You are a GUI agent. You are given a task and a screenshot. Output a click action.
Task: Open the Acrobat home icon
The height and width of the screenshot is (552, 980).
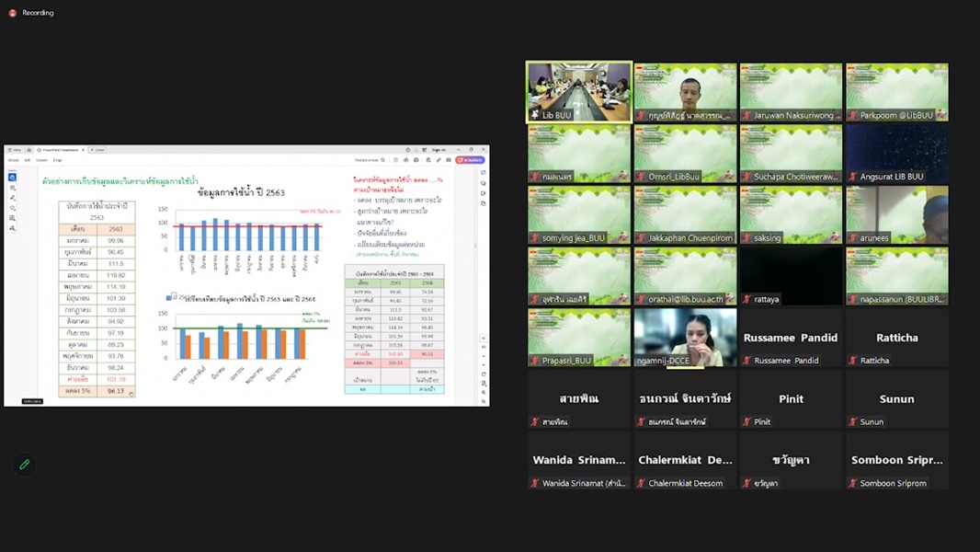[x=28, y=150]
